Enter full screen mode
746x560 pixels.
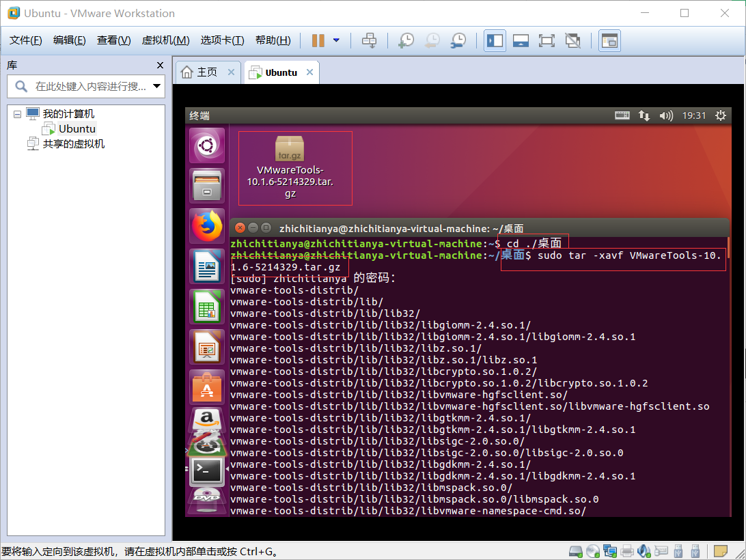click(x=547, y=40)
